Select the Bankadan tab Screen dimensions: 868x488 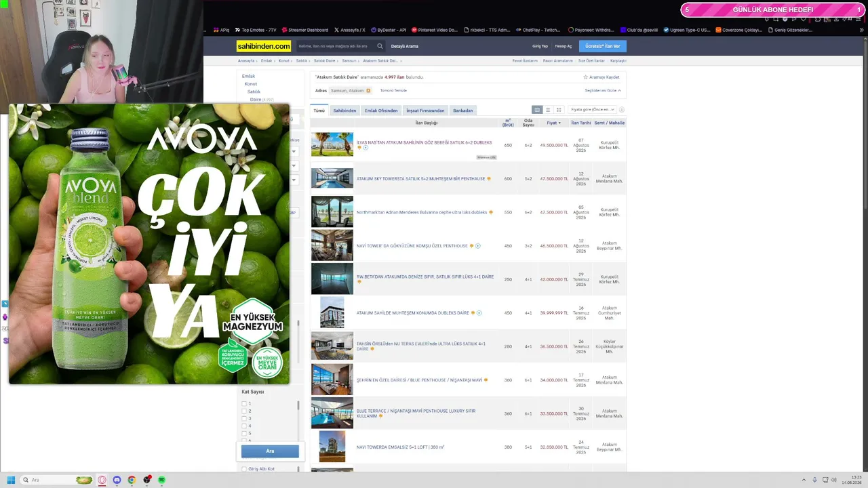(463, 110)
